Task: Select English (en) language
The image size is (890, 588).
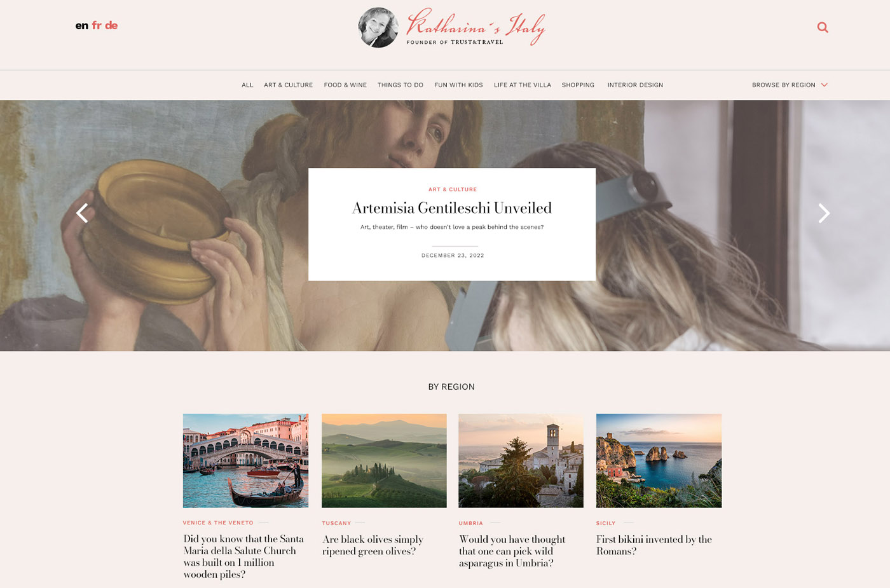Action: pyautogui.click(x=81, y=25)
